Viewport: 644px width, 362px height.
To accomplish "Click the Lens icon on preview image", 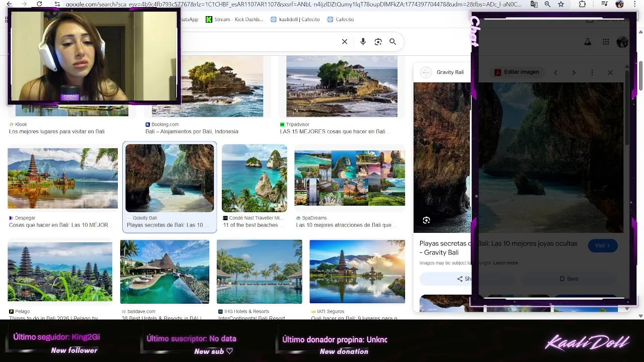I will point(427,220).
